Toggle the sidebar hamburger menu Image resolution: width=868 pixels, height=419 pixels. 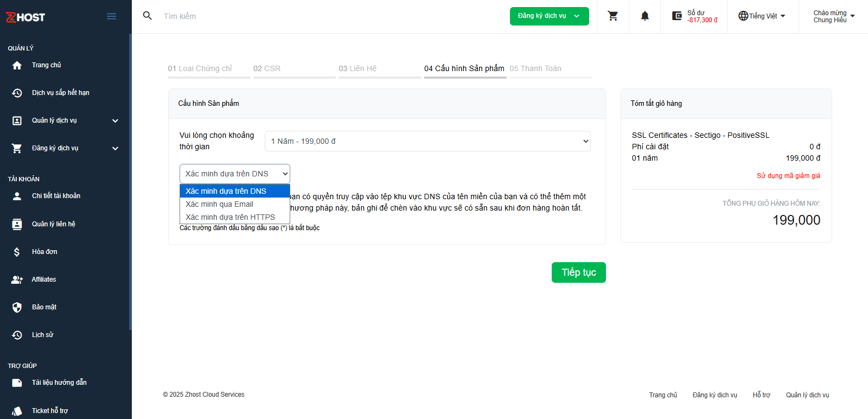coord(111,16)
